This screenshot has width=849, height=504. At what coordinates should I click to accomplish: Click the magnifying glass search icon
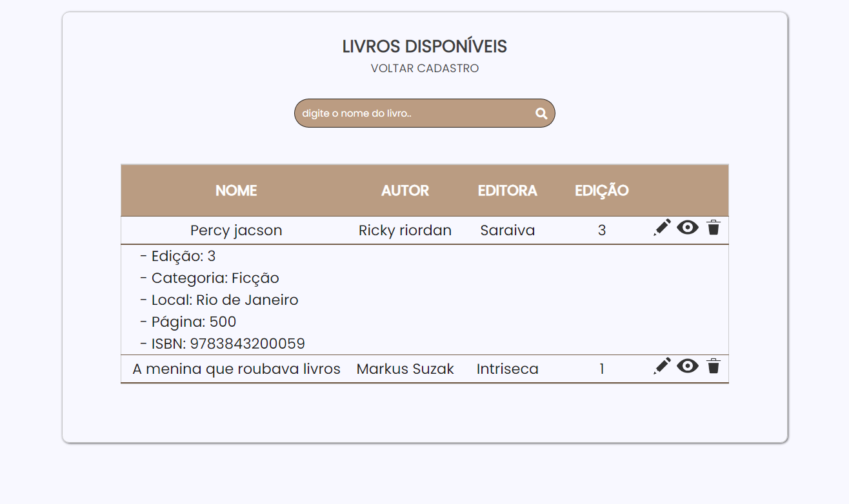click(541, 113)
